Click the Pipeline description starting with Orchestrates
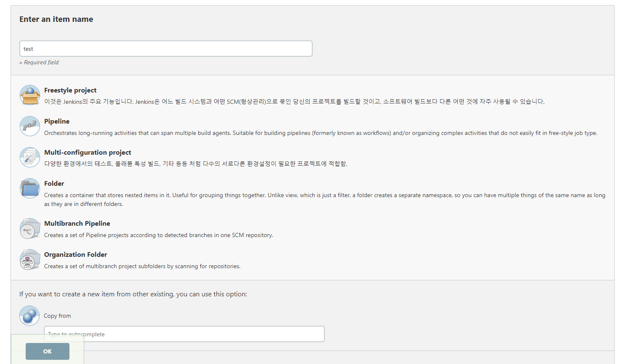The height and width of the screenshot is (364, 619). 321,133
